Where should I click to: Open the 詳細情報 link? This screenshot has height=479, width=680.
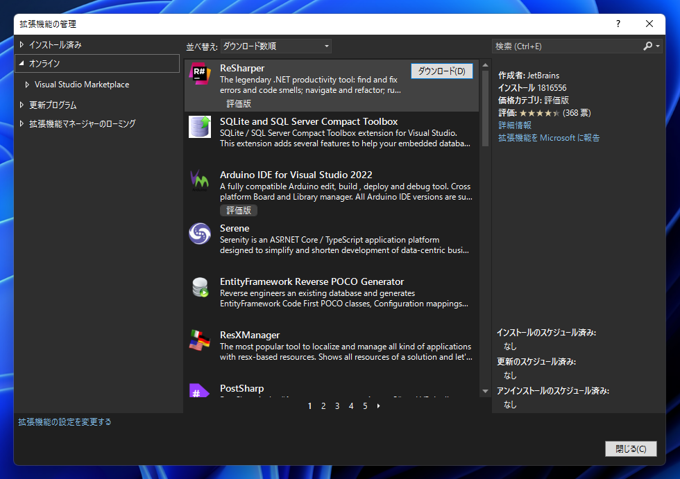point(515,125)
